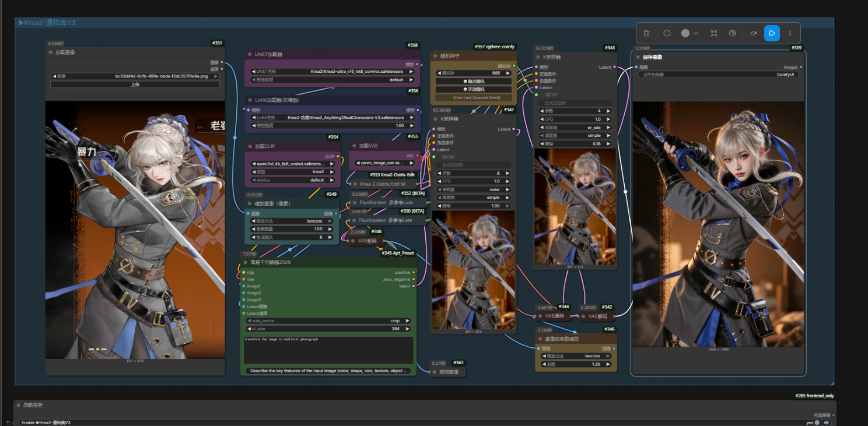
Task: Click the curved arrow icon in toolbox
Action: [753, 33]
